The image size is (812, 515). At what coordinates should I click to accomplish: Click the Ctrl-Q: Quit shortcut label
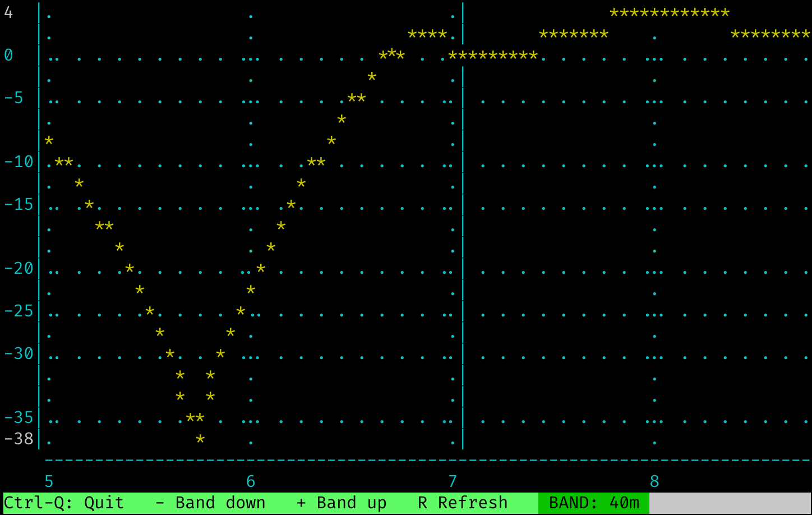64,503
